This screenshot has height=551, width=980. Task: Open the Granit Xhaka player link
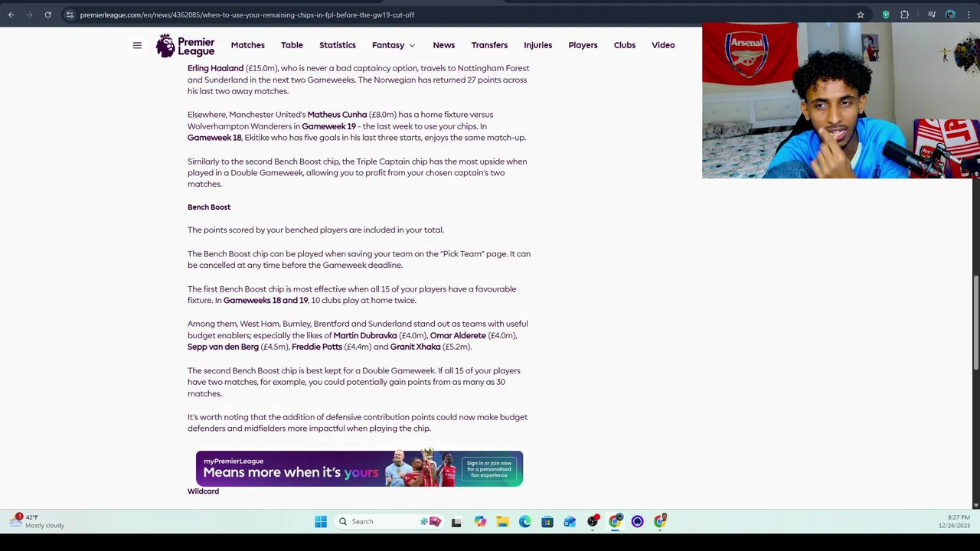[x=416, y=347]
